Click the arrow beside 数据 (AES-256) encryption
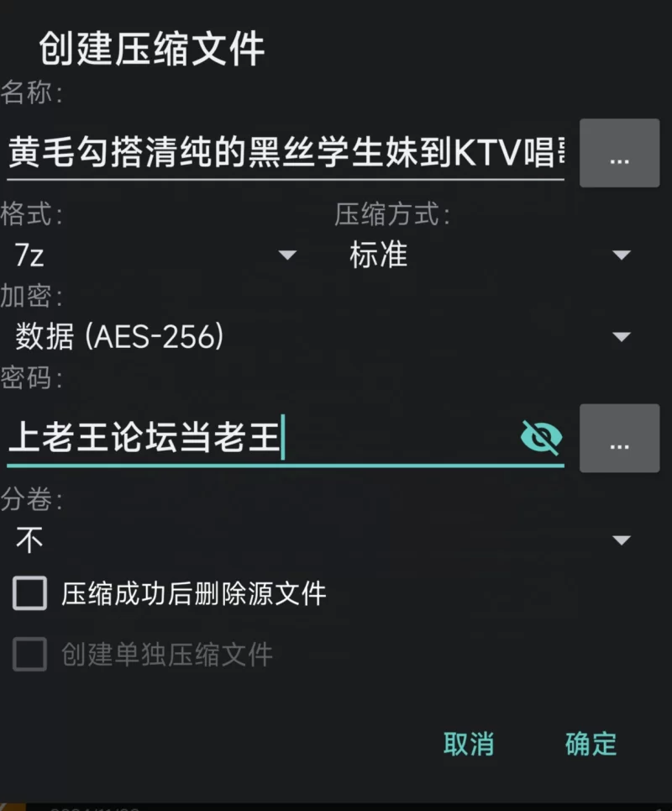This screenshot has height=811, width=672. point(621,337)
